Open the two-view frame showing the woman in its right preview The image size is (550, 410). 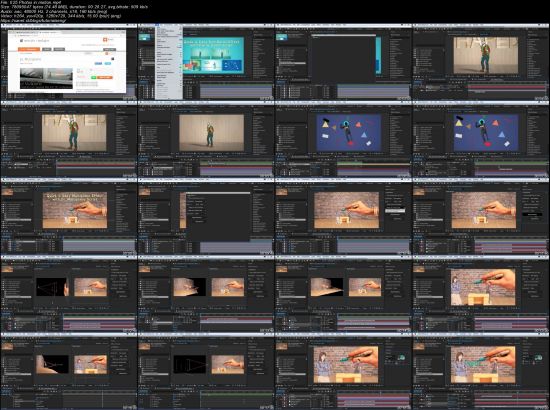click(x=69, y=371)
